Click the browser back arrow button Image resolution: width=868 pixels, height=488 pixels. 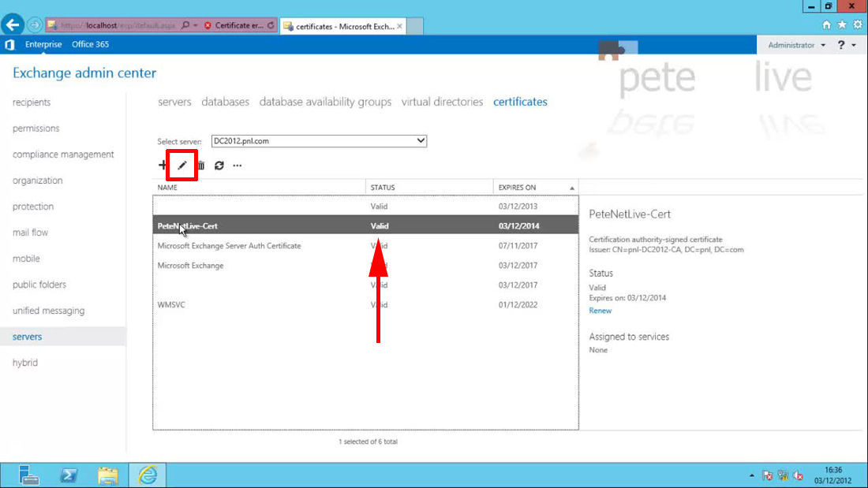(x=12, y=25)
